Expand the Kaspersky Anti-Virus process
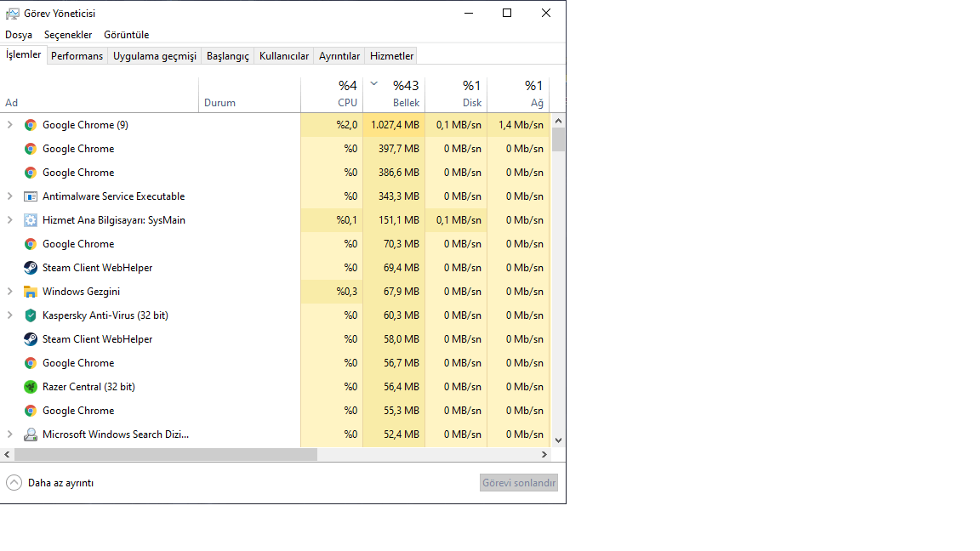This screenshot has width=980, height=551. (10, 315)
